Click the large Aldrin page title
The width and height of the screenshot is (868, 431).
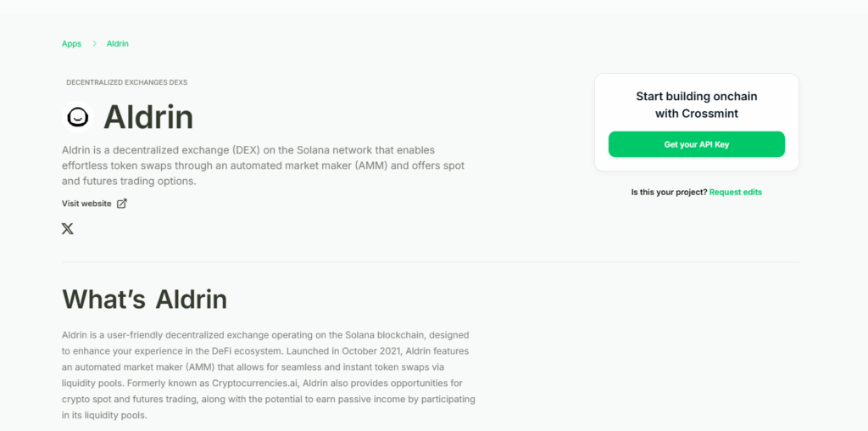point(148,117)
